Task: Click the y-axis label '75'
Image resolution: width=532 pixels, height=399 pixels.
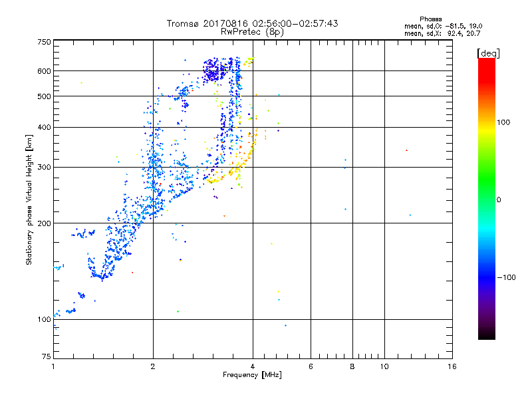Action: click(47, 356)
